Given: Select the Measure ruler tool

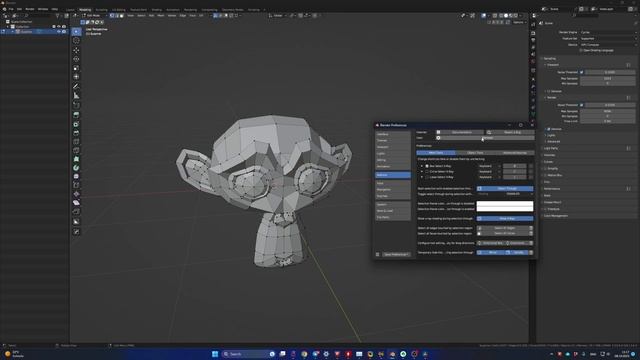Looking at the screenshot, I should click(76, 96).
